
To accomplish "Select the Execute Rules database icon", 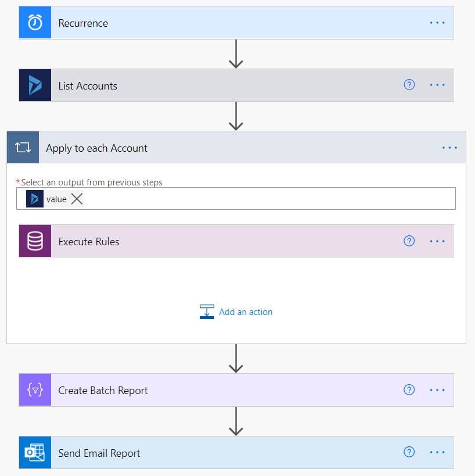I will [x=35, y=241].
